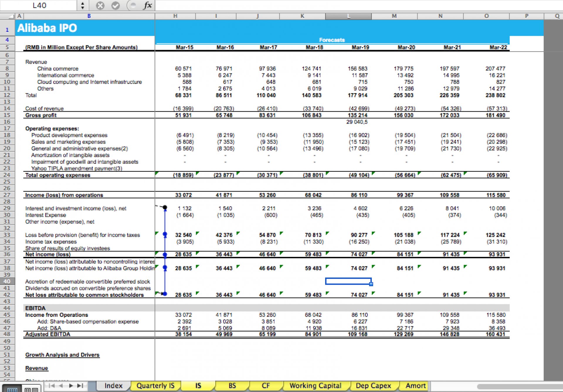
Task: Click China commerce value 60 571
Action: point(183,69)
